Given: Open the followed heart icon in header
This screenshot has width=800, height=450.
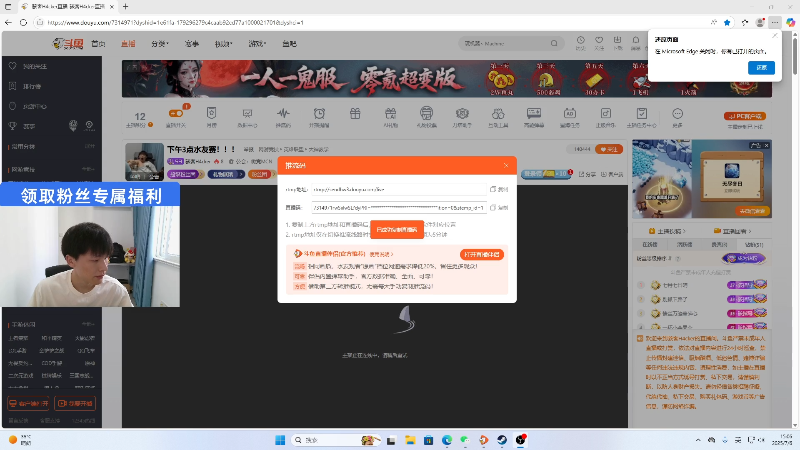Looking at the screenshot, I should click(x=599, y=40).
